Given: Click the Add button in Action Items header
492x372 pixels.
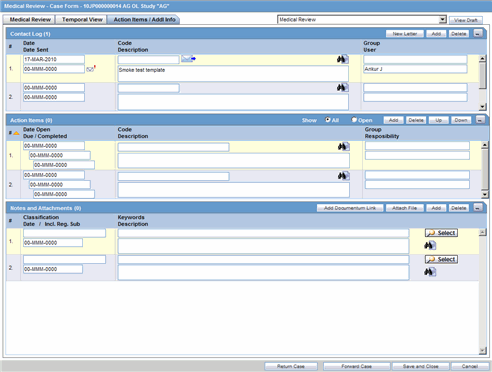Looking at the screenshot, I should point(394,120).
